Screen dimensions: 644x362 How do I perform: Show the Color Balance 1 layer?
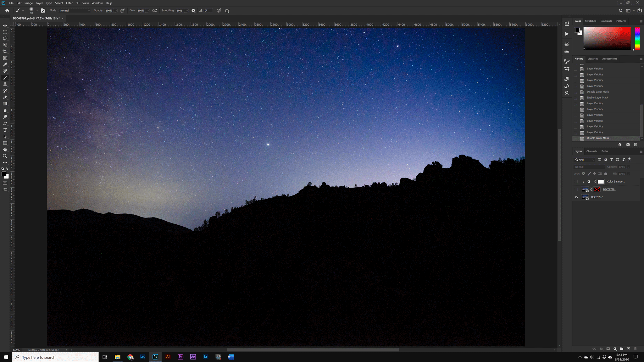click(x=576, y=182)
